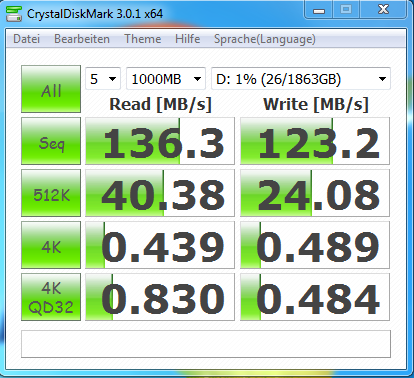Click the 512K write result 24.08

315,193
